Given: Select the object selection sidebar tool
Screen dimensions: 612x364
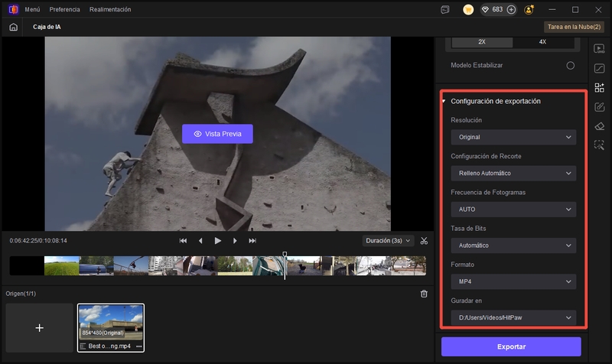Looking at the screenshot, I should point(599,145).
